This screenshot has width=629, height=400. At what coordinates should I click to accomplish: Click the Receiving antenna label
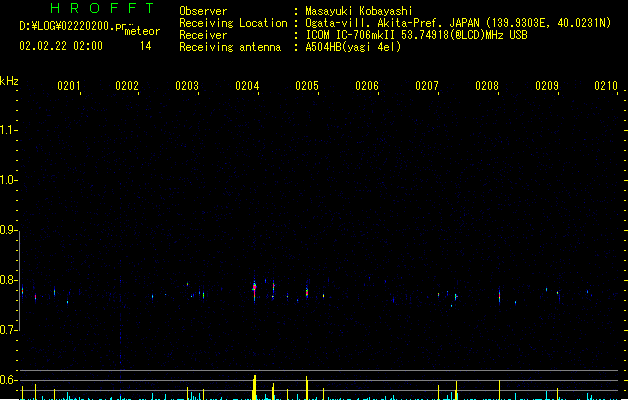click(230, 47)
